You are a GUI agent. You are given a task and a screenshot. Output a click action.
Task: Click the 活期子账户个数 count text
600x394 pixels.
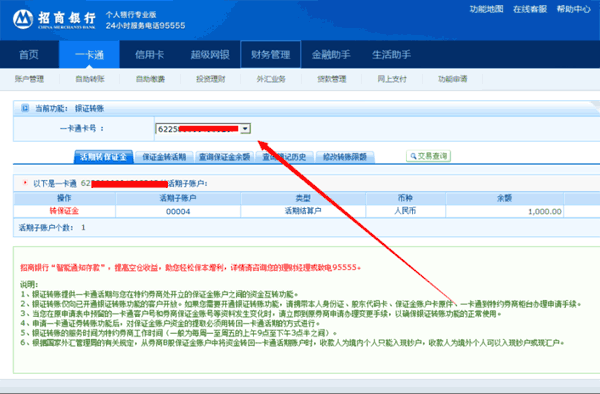(52, 228)
